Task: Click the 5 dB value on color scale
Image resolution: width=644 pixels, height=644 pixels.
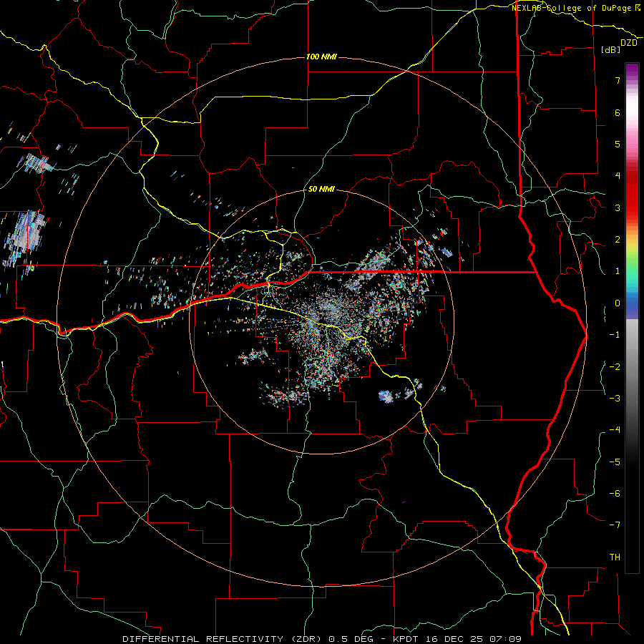Action: [x=618, y=144]
